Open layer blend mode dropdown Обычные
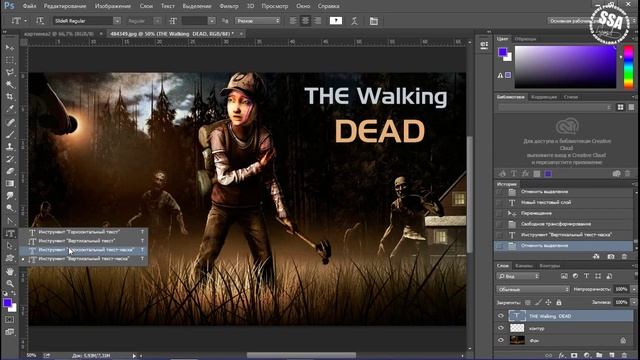Viewport: 640px width, 360px height. pos(533,289)
